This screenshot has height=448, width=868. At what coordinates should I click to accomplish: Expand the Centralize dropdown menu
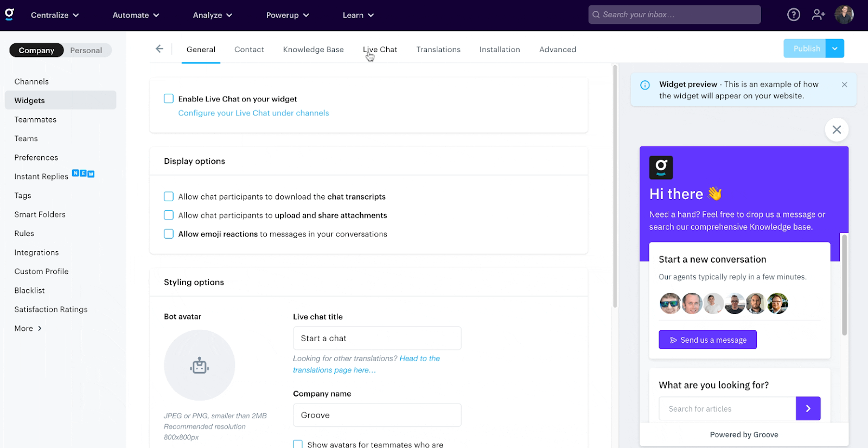coord(55,15)
